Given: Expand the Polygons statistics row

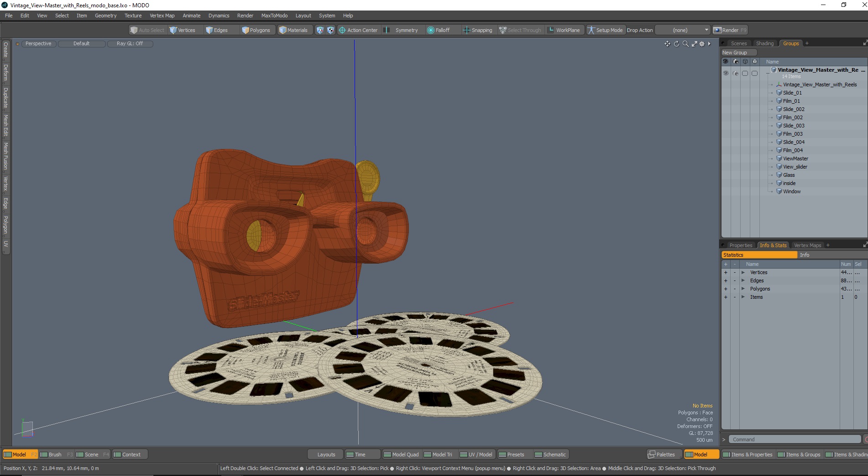Looking at the screenshot, I should [743, 289].
